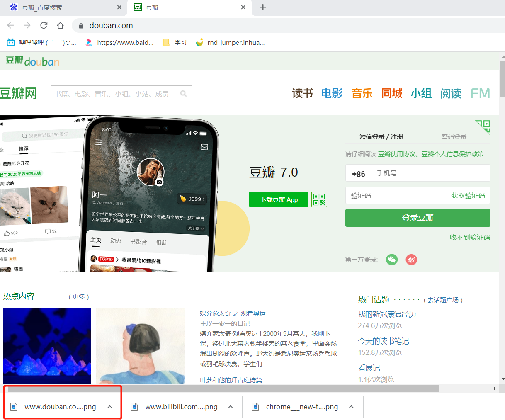Click 去话题广场 link
This screenshot has height=420, width=505.
click(443, 300)
